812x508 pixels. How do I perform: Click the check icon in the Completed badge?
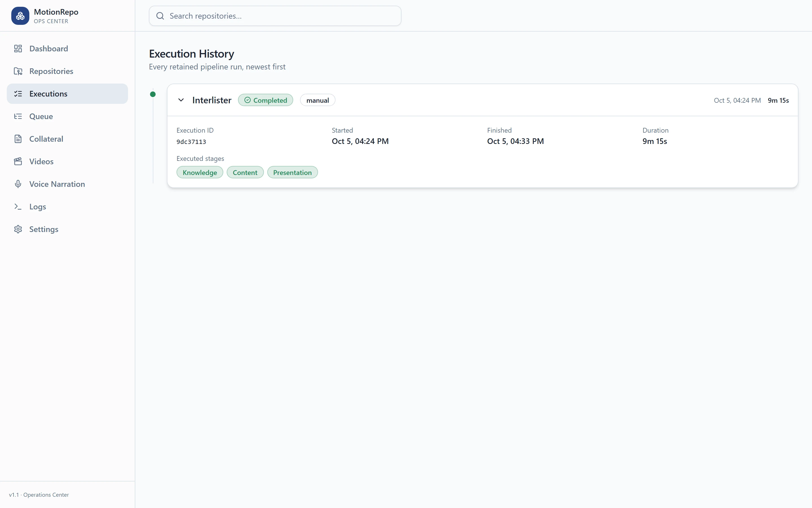(x=247, y=100)
